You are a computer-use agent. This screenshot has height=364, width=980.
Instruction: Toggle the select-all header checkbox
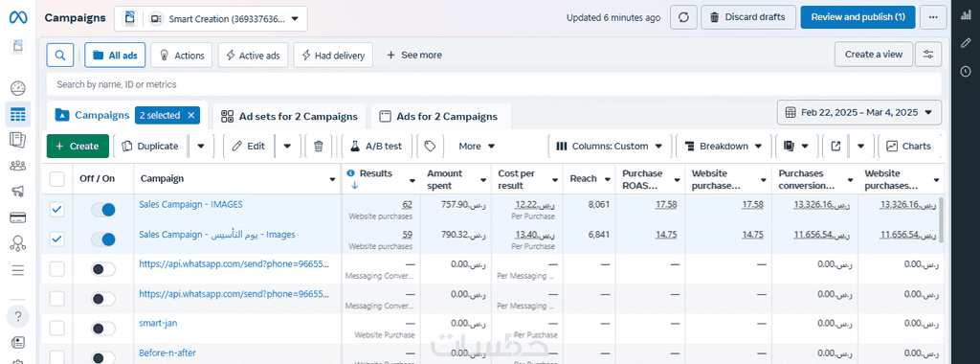56,179
